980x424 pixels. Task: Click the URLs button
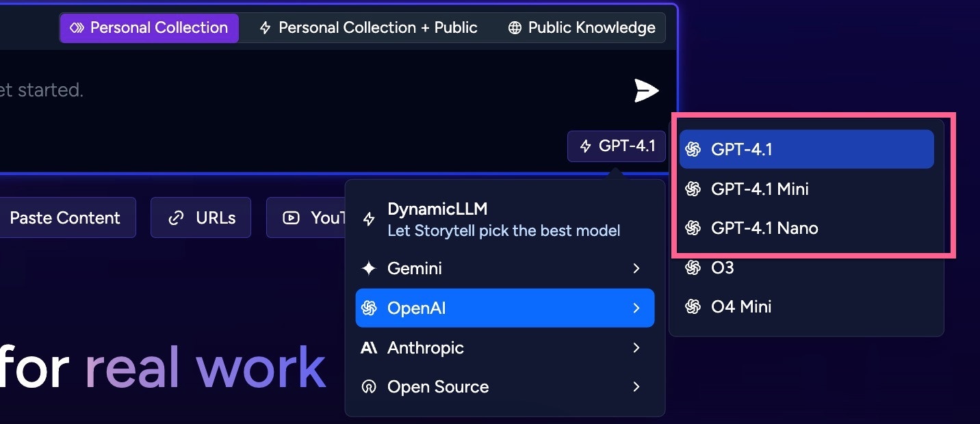(201, 217)
